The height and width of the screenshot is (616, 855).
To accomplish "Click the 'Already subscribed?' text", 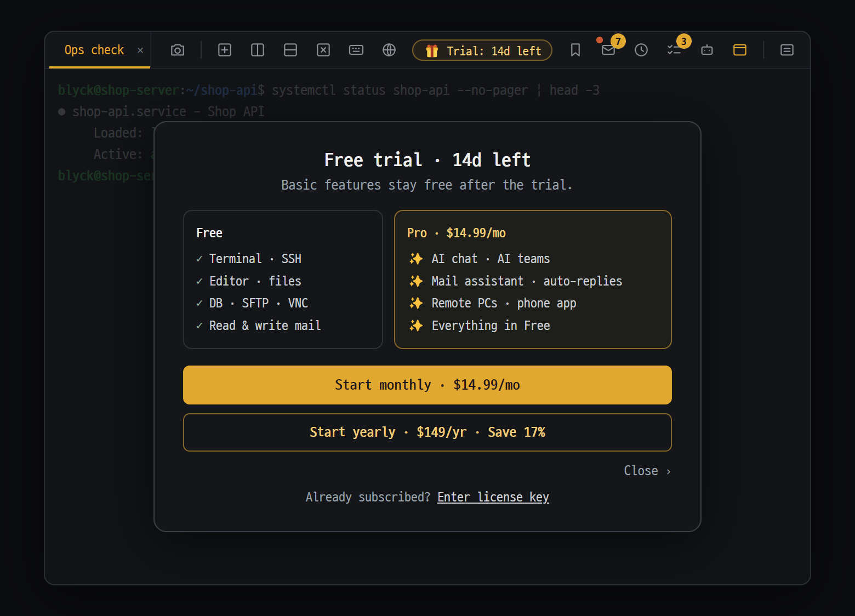I will [368, 497].
